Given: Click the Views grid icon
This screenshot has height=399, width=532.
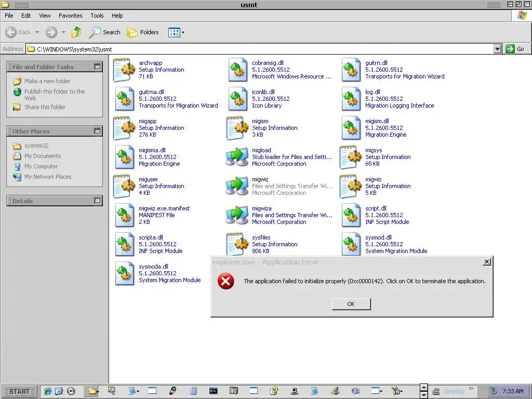Looking at the screenshot, I should pyautogui.click(x=174, y=33).
